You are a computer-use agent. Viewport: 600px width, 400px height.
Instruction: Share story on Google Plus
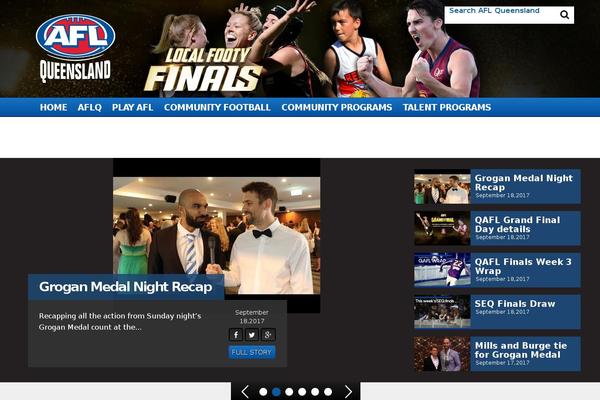tap(268, 335)
